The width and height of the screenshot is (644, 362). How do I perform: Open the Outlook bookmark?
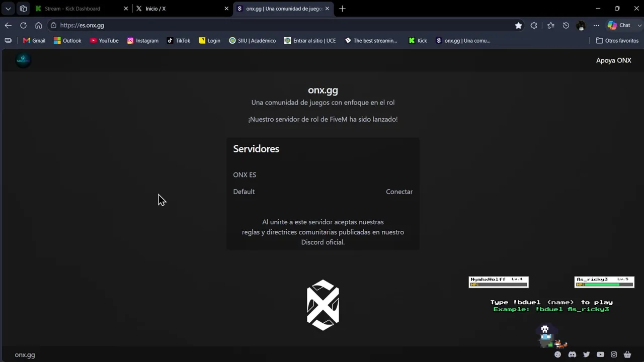pos(67,41)
